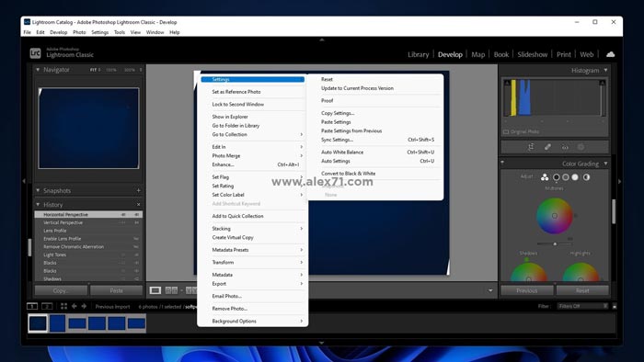The width and height of the screenshot is (644, 362).
Task: Clear History with the X icon
Action: pyautogui.click(x=138, y=204)
